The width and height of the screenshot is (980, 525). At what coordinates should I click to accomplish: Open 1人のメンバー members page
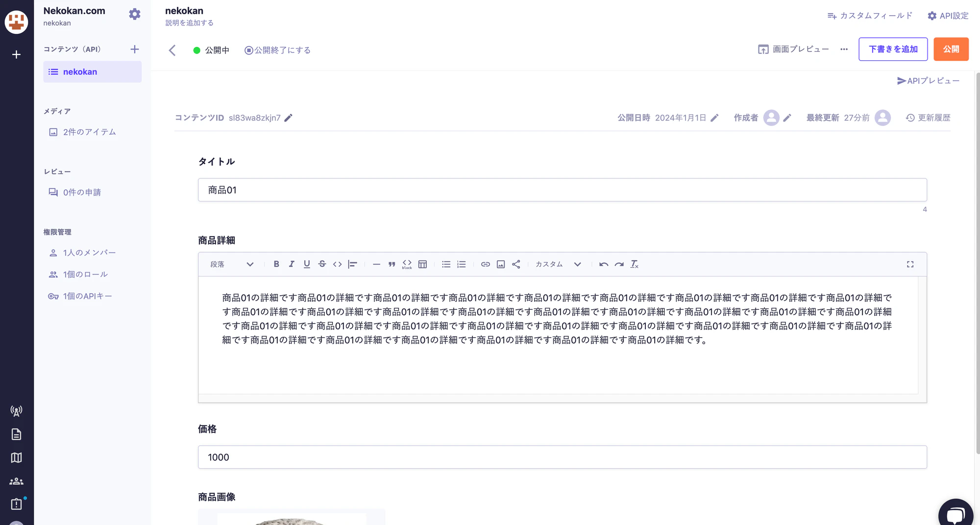click(x=82, y=252)
